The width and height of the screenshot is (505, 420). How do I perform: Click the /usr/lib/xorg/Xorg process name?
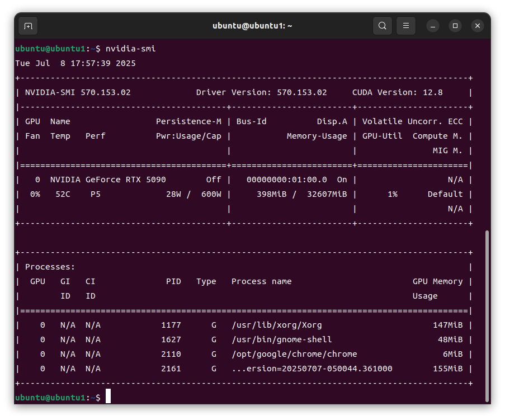pos(276,325)
